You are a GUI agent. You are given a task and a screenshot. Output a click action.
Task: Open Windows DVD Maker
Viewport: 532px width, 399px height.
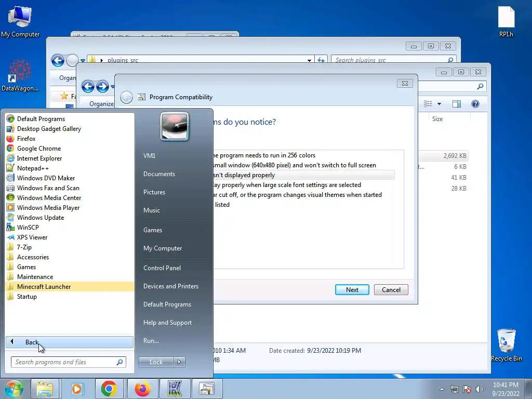pos(46,178)
